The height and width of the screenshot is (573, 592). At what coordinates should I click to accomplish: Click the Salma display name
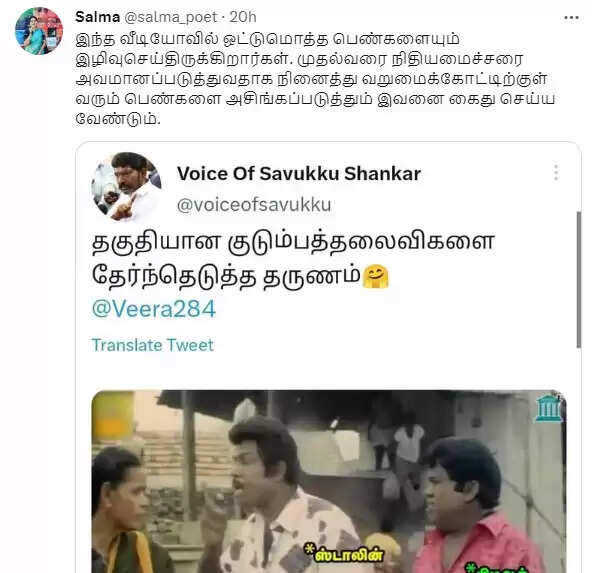pos(98,17)
